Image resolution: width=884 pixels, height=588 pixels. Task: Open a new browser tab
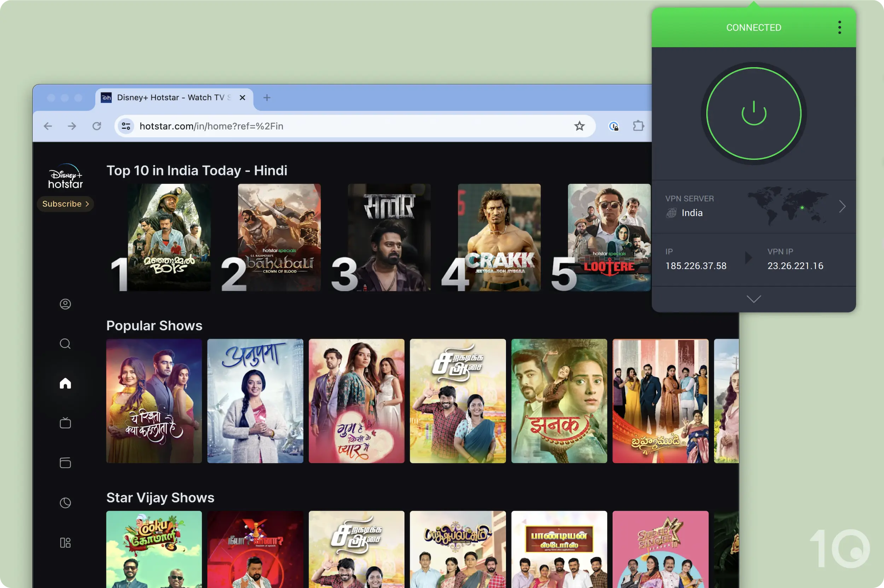click(x=267, y=98)
